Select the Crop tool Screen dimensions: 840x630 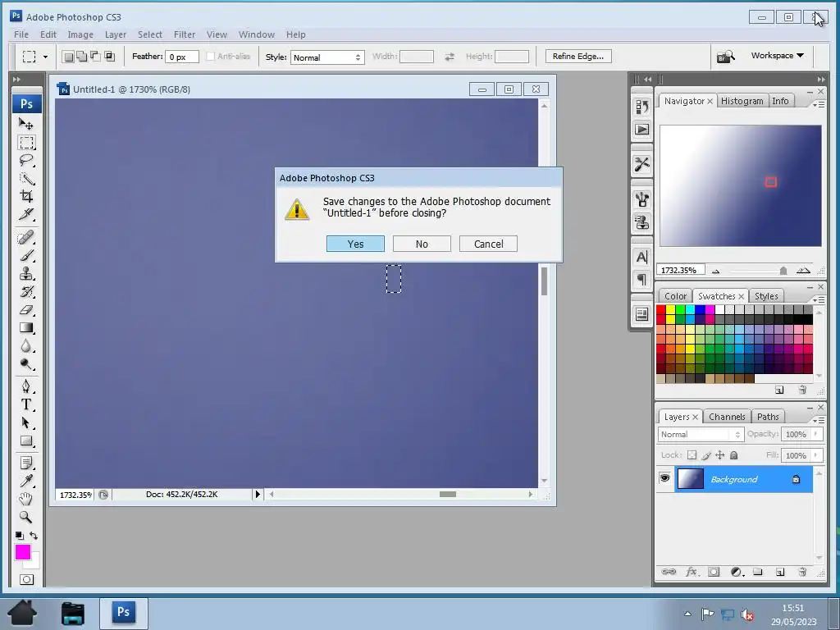(25, 196)
